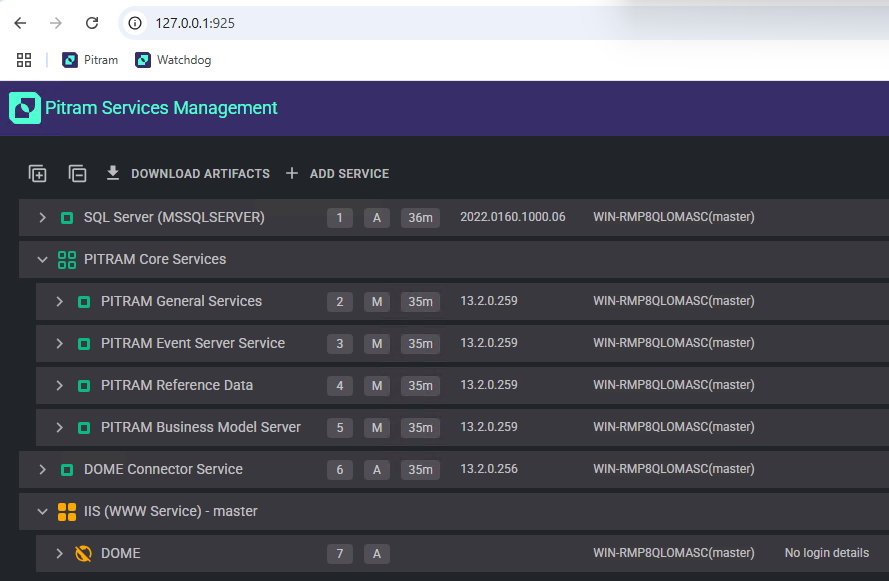Open the Pitram bookmark

(90, 60)
